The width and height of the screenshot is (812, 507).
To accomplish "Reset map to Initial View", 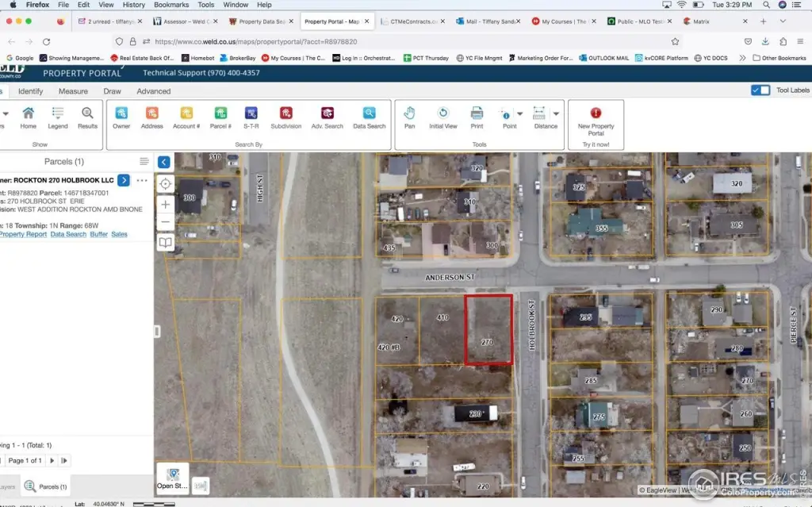I will point(443,117).
